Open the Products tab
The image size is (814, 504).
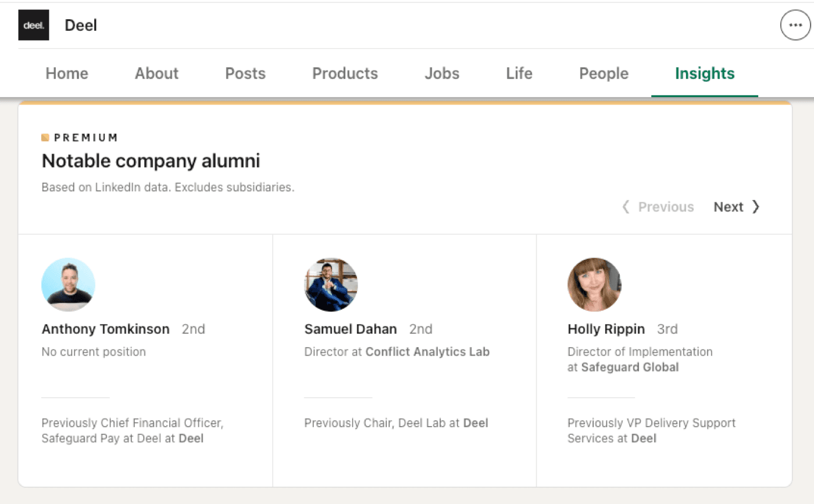pyautogui.click(x=345, y=74)
